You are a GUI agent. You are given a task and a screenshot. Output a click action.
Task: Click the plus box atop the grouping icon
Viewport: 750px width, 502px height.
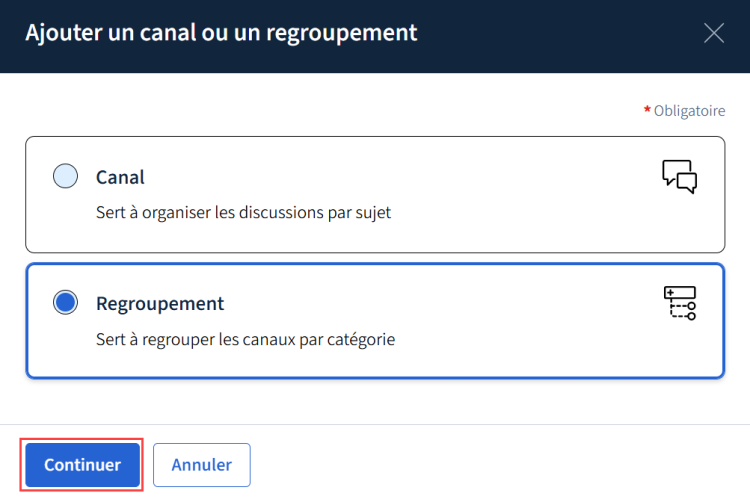point(680,292)
